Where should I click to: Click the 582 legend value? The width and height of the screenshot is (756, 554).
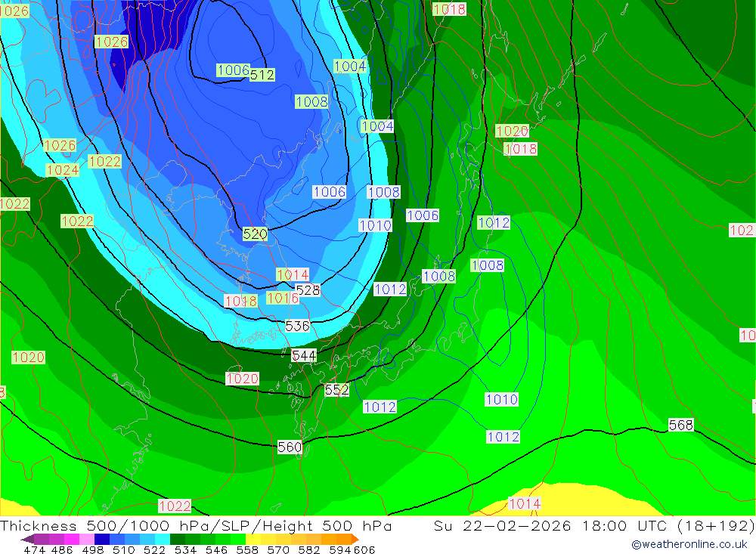tap(309, 549)
